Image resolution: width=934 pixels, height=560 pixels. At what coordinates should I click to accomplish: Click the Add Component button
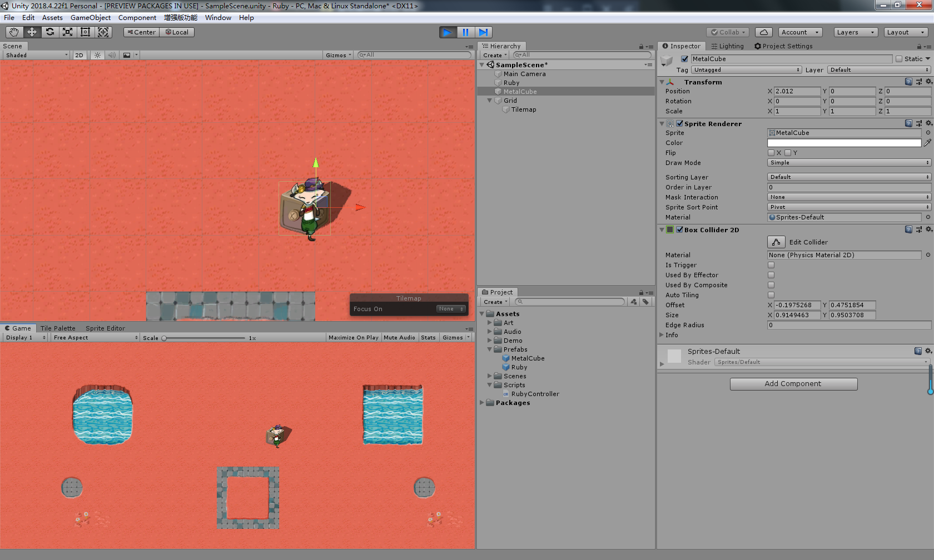pyautogui.click(x=793, y=384)
